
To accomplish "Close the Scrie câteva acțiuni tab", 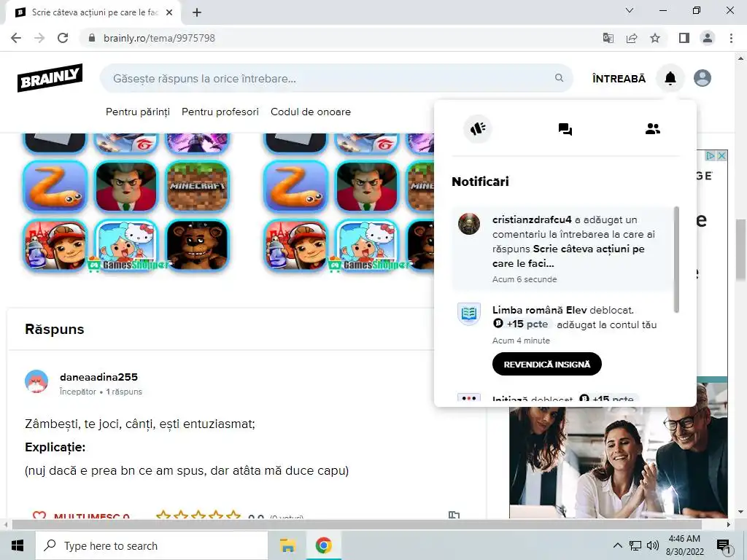I will pyautogui.click(x=169, y=13).
